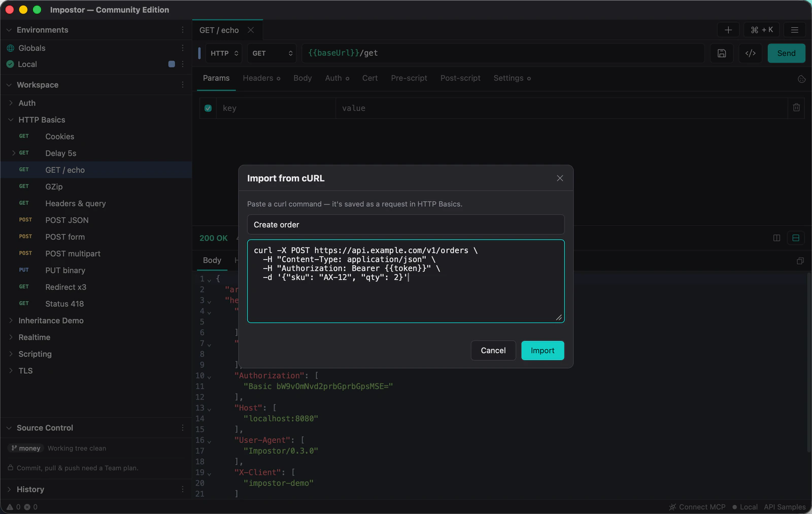Save the request with the disk icon
Screen dimensions: 812x514
coord(721,53)
